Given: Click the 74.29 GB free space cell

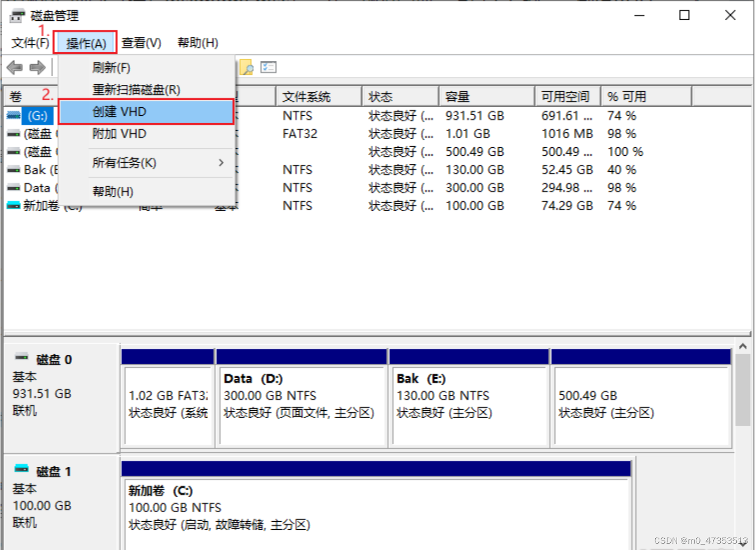Looking at the screenshot, I should (567, 206).
